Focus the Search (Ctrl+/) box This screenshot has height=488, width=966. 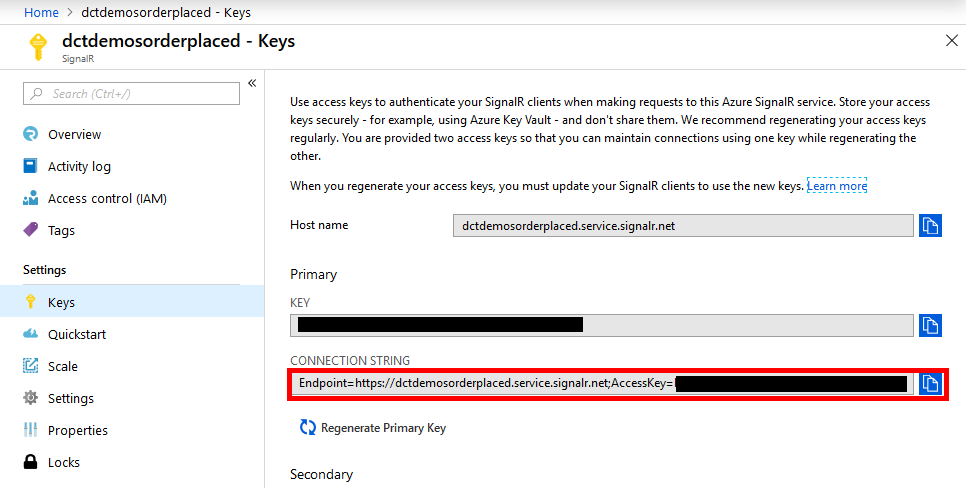pos(131,94)
